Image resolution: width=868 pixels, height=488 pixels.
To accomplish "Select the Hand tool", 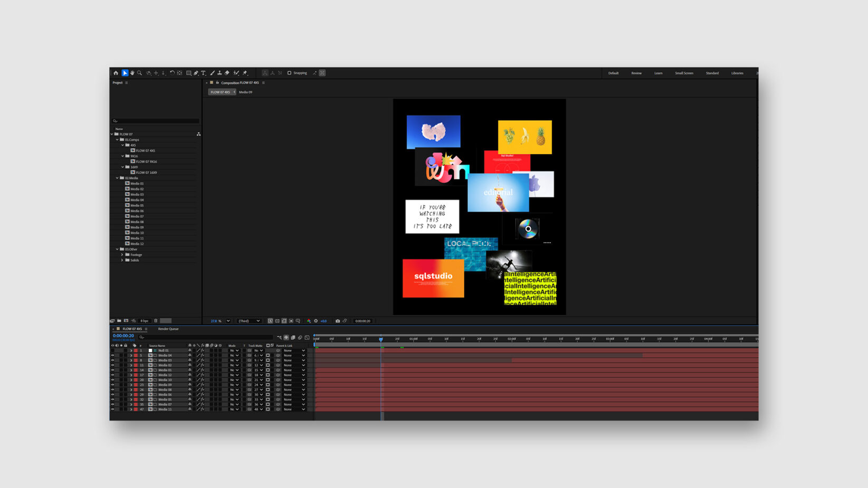I will coord(132,73).
